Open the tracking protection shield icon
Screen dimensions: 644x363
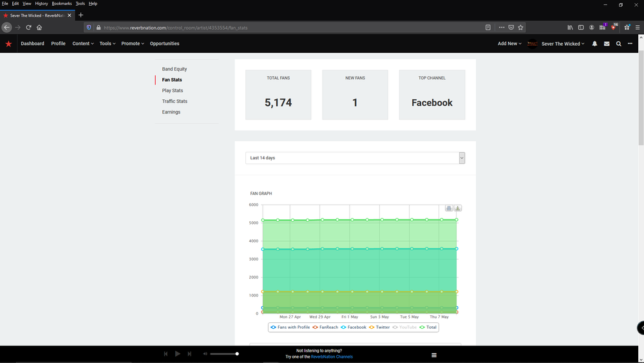[89, 28]
